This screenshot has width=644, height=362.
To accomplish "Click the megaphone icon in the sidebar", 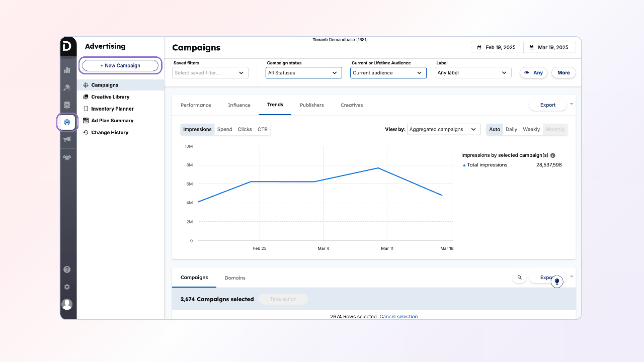I will pos(67,139).
